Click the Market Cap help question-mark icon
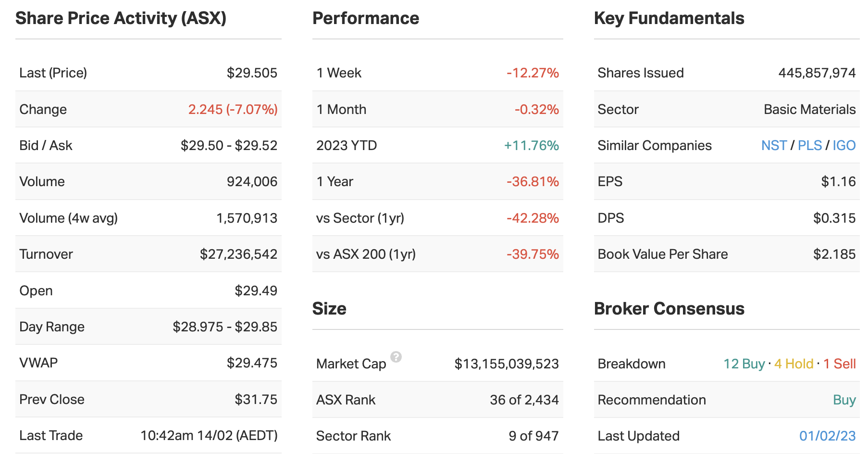Viewport: 868px width, 454px height. 396,357
